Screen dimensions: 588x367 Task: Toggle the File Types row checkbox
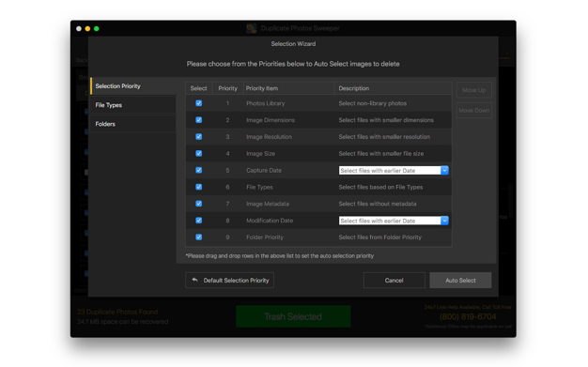(x=199, y=187)
